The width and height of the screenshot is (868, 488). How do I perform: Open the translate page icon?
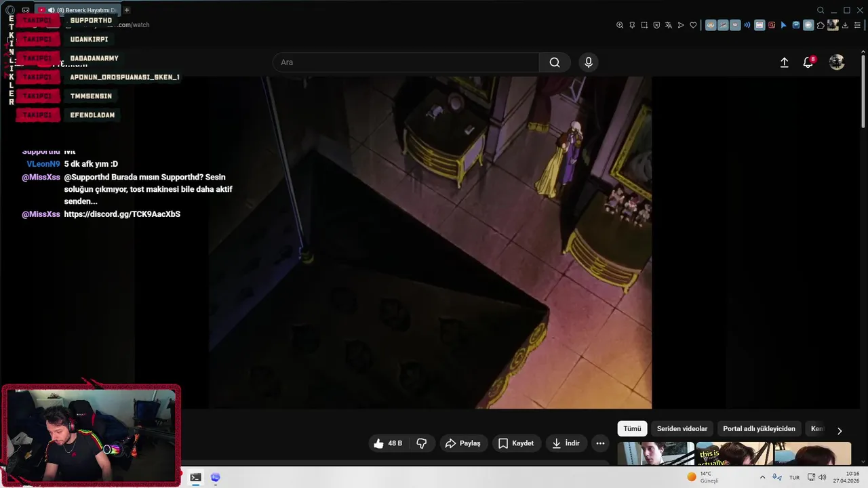[x=669, y=25]
